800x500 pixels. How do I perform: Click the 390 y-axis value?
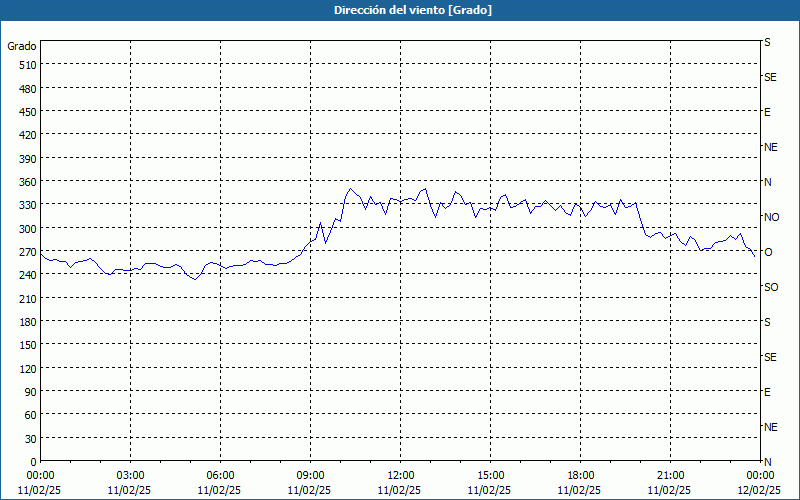coord(29,159)
